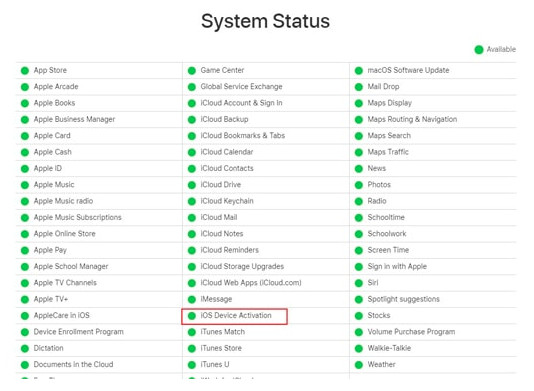Screen dimensions: 534x391
Task: Click iCloud Reminders
Action: (x=230, y=250)
